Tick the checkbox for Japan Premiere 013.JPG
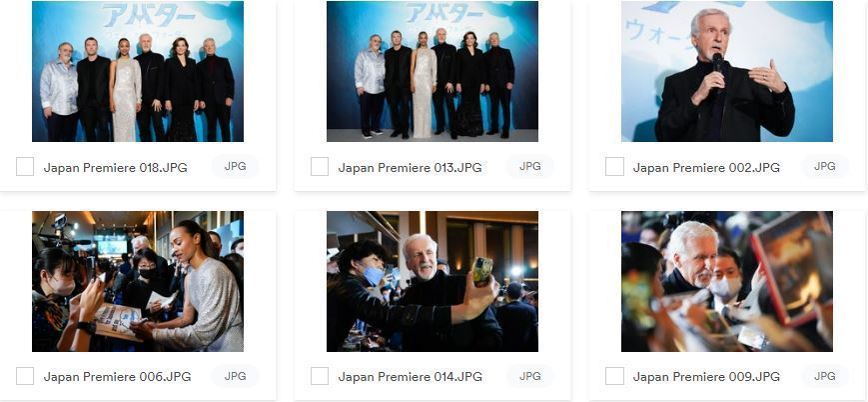This screenshot has height=402, width=868. coord(320,166)
